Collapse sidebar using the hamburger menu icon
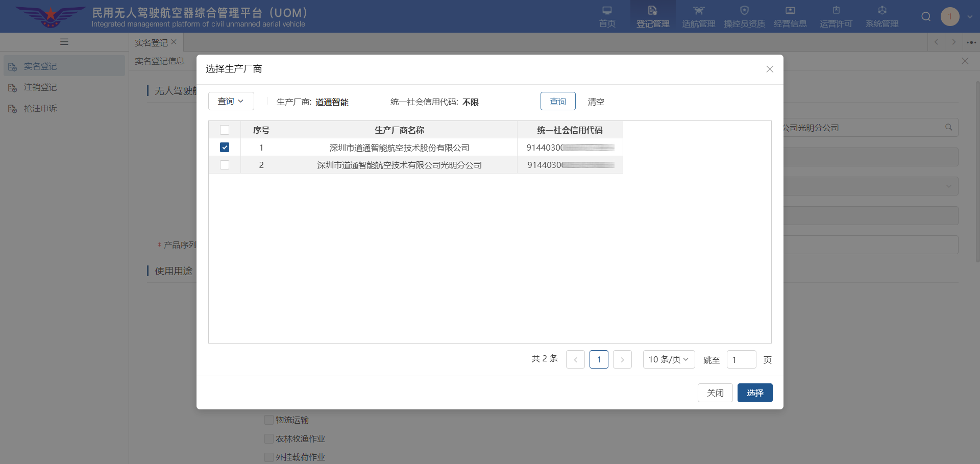980x464 pixels. pyautogui.click(x=64, y=42)
